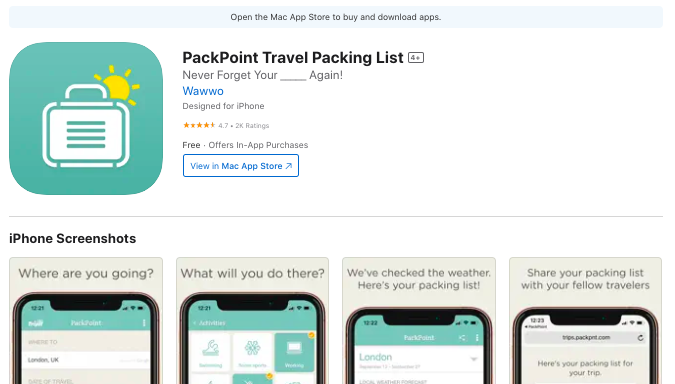This screenshot has height=384, width=675.
Task: Click the 'Open the Mac App Store' banner
Action: [336, 17]
